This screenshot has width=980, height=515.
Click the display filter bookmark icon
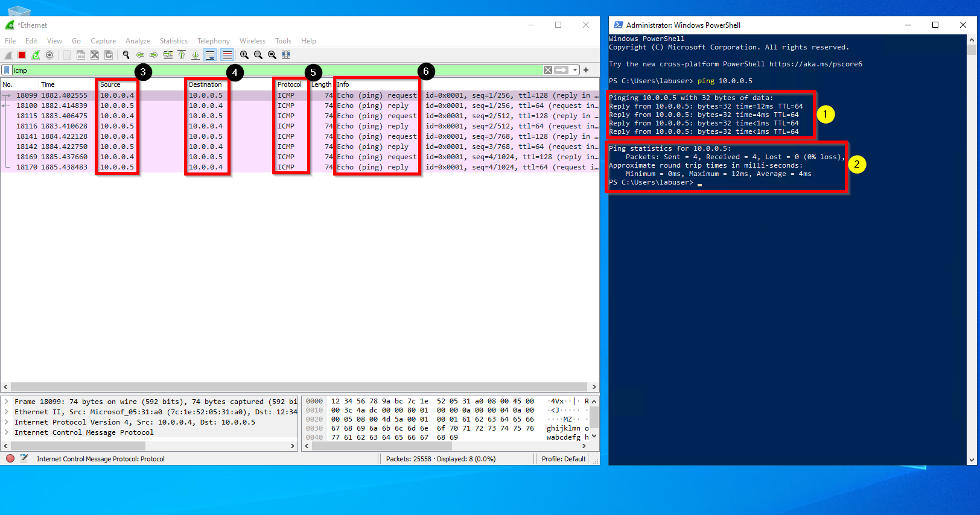coord(7,70)
